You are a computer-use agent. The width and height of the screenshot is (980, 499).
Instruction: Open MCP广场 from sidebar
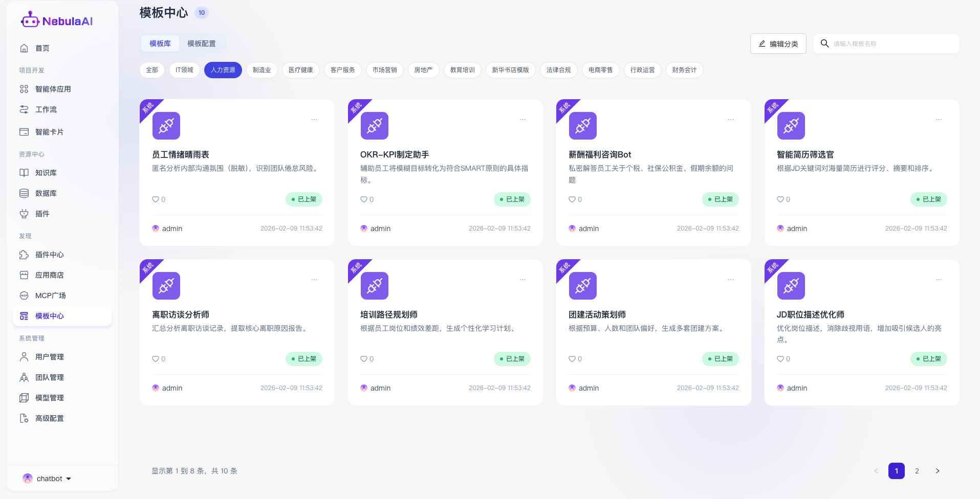click(50, 296)
